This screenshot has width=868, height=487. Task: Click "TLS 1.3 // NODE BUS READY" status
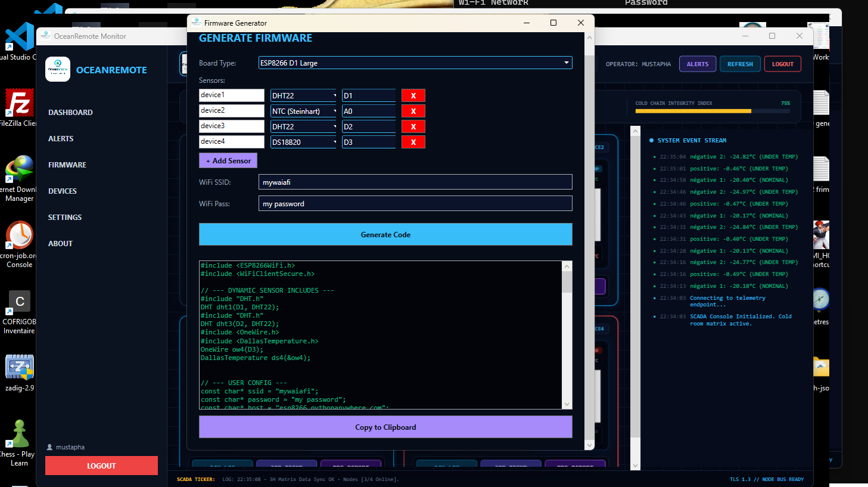coord(767,479)
